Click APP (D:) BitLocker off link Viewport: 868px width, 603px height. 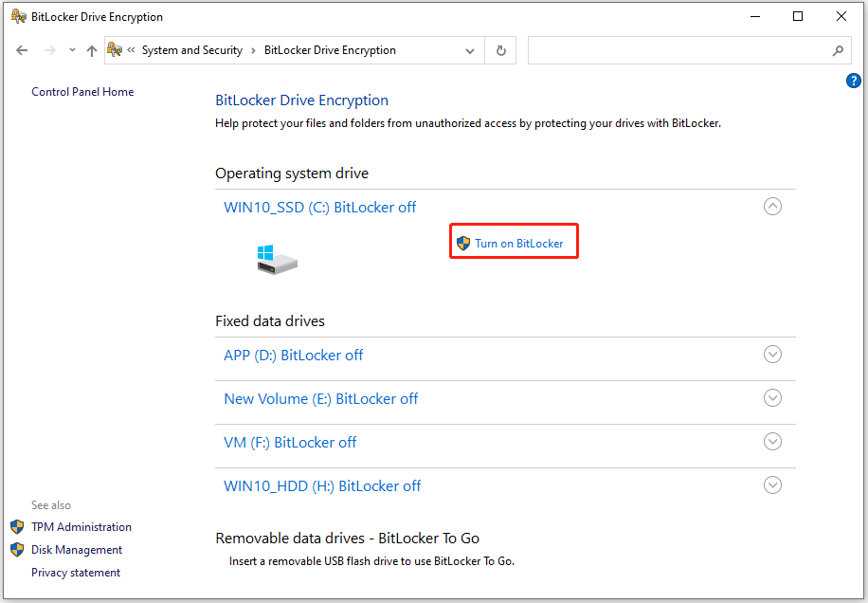(x=294, y=356)
